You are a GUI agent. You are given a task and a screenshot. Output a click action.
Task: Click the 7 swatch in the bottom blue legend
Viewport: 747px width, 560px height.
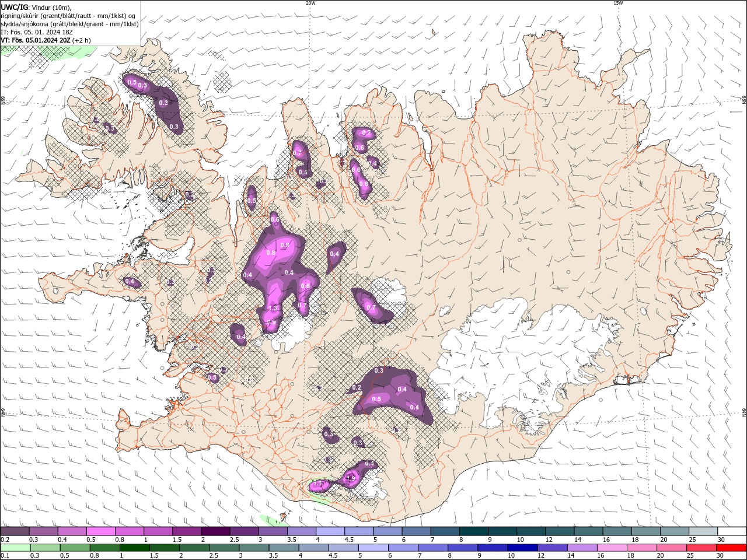pos(433,548)
